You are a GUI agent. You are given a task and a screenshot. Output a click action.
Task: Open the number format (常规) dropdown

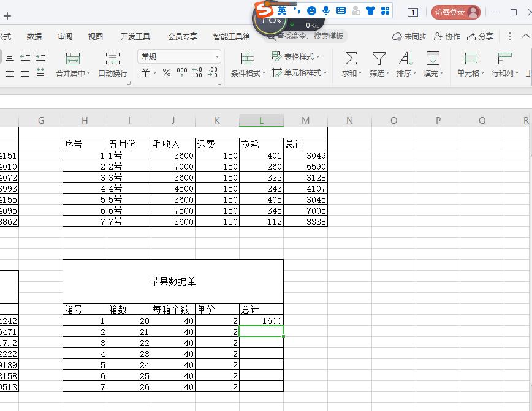(x=178, y=56)
